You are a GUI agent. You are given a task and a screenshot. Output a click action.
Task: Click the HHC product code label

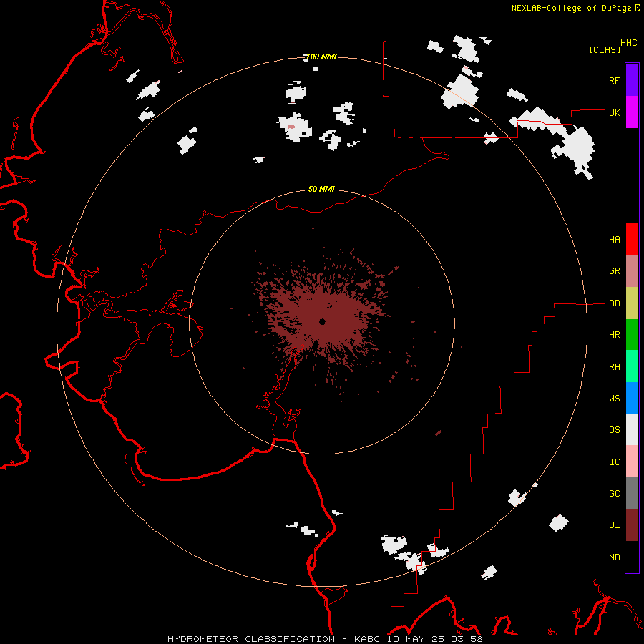(x=628, y=43)
